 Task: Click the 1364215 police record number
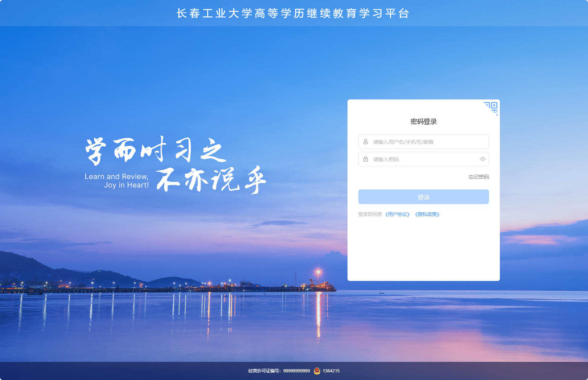(x=331, y=371)
